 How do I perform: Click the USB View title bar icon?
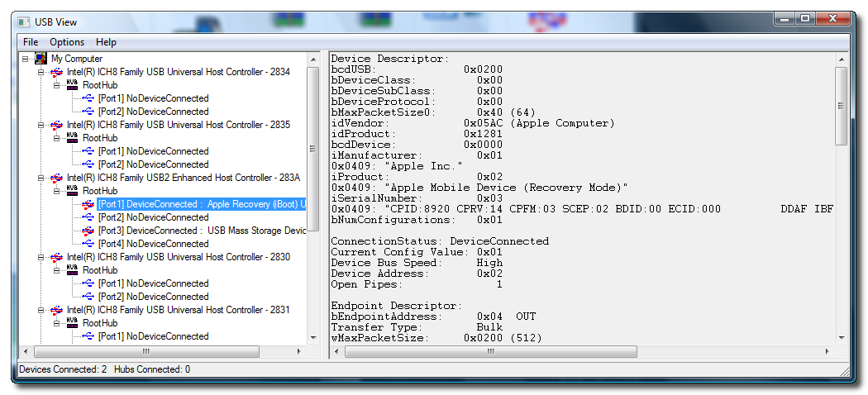coord(24,21)
